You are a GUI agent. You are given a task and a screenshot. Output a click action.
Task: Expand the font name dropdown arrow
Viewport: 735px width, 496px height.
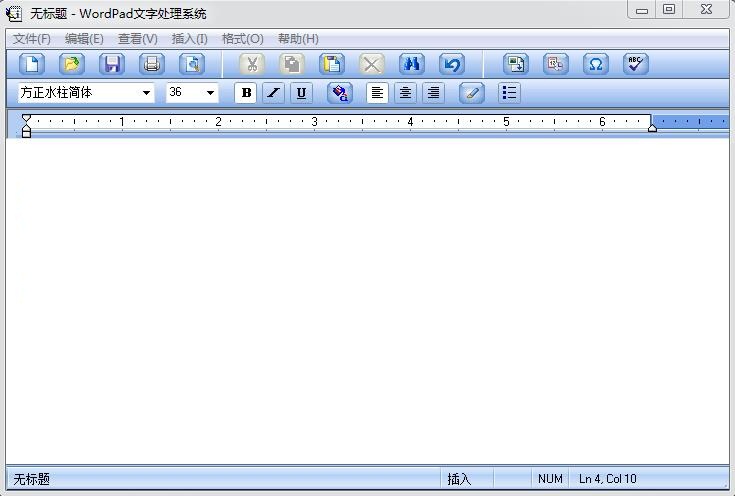pyautogui.click(x=146, y=93)
